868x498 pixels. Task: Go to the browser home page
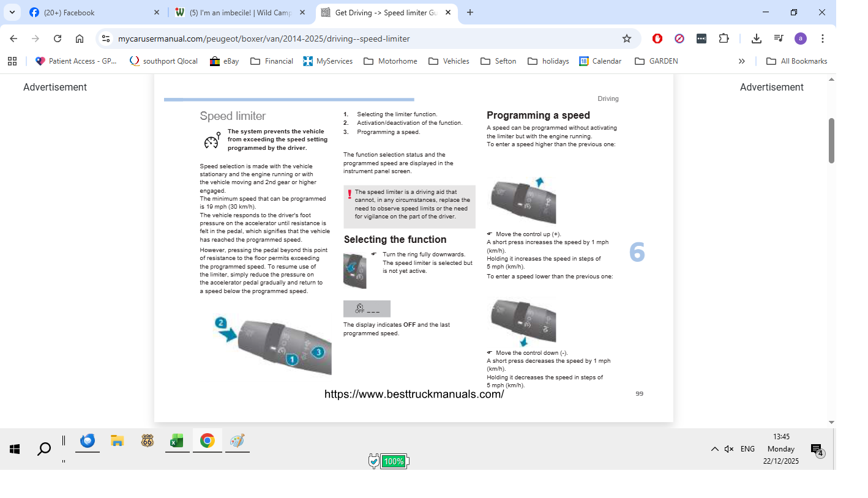(x=80, y=39)
